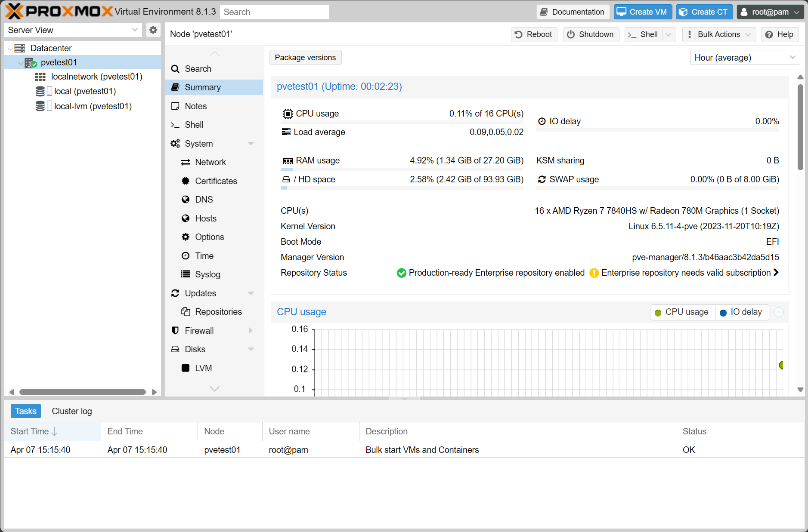
Task: Open the Summary view
Action: (202, 87)
